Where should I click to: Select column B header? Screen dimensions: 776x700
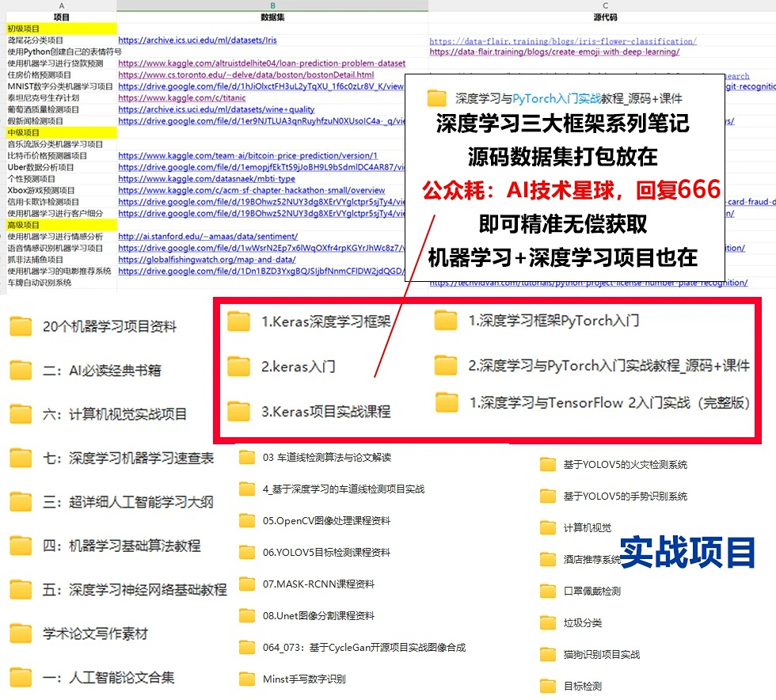272,6
